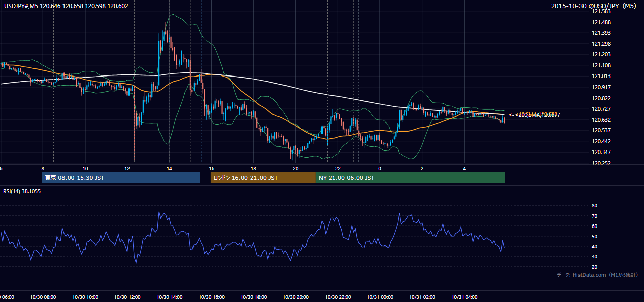Click the 2015-10-30 のUSD/JPY (M5) heading
This screenshot has width=644, height=302.
[x=595, y=6]
